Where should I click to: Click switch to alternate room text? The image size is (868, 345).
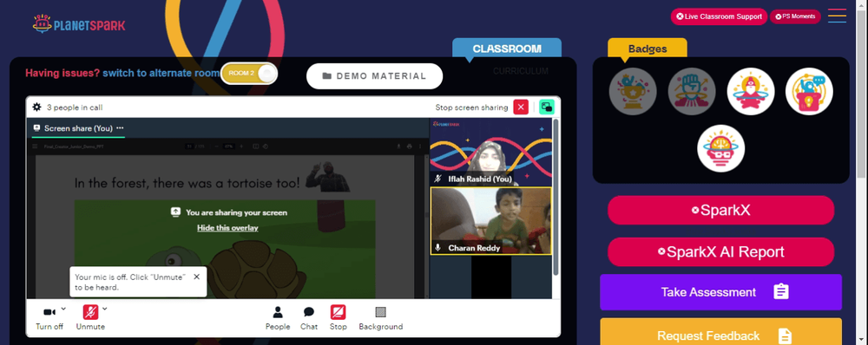coord(161,73)
